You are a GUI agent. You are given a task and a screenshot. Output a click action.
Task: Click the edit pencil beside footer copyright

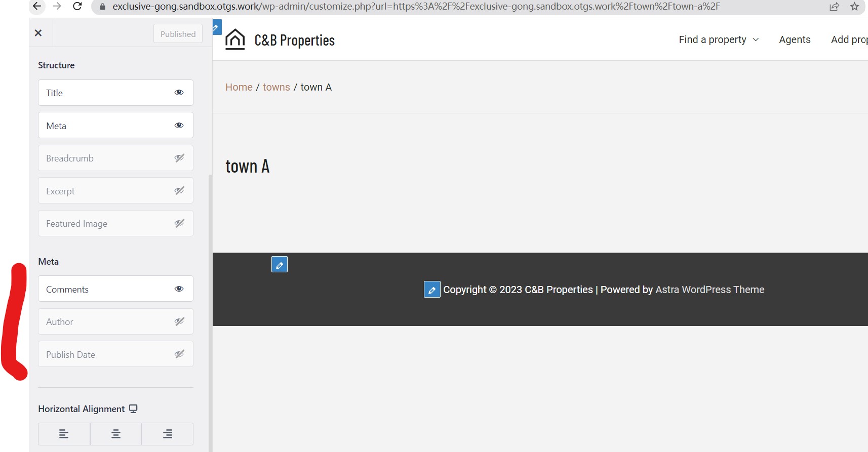pyautogui.click(x=432, y=290)
